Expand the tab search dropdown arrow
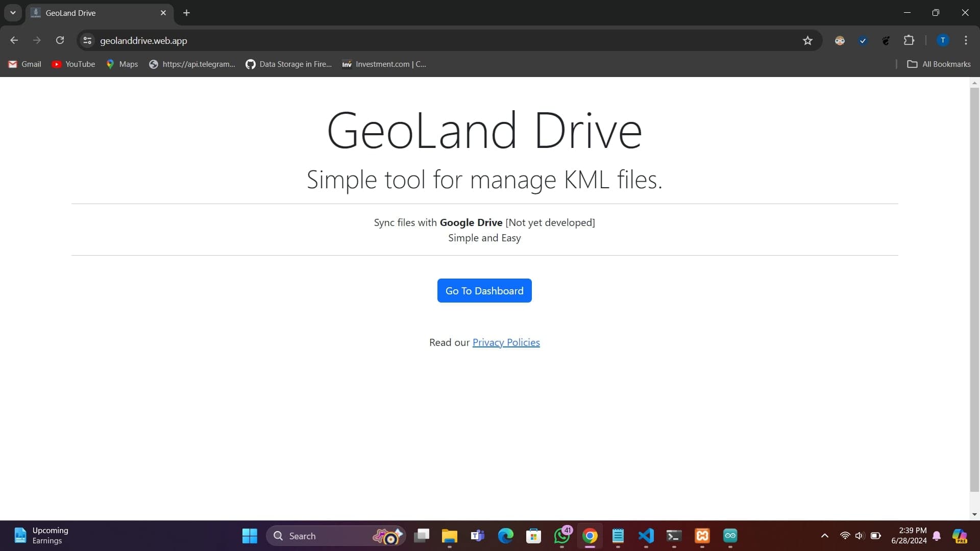Image resolution: width=980 pixels, height=551 pixels. [13, 13]
